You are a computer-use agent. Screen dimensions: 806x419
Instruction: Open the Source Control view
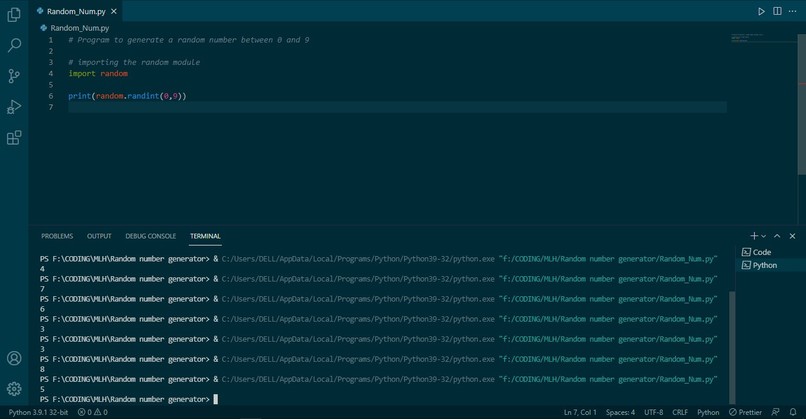(14, 76)
